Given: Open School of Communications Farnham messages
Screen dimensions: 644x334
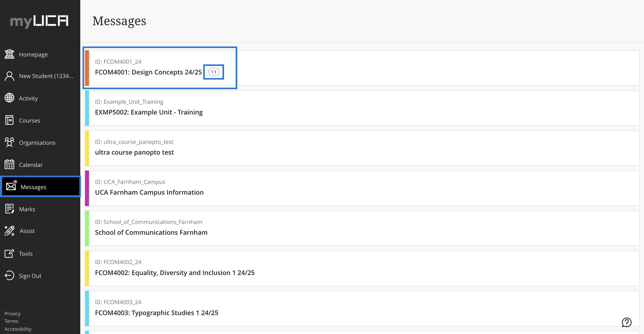Looking at the screenshot, I should (x=151, y=232).
